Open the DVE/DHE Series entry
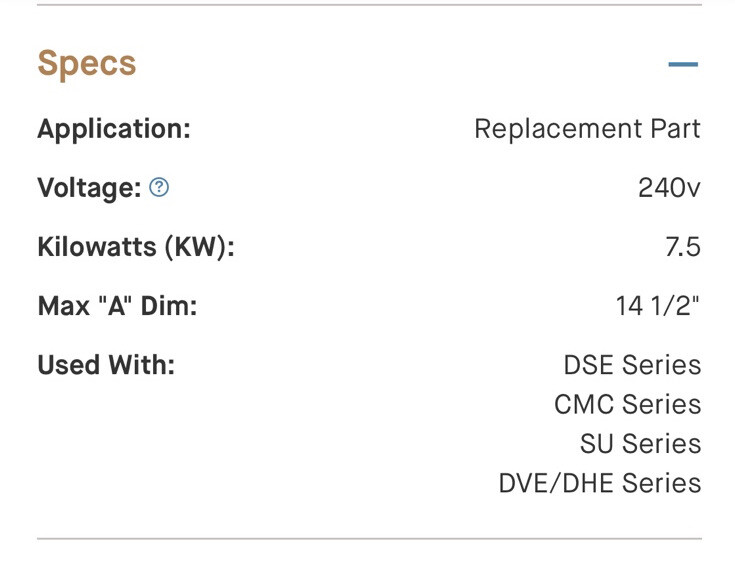Screen dimensions: 735x586 tap(599, 483)
